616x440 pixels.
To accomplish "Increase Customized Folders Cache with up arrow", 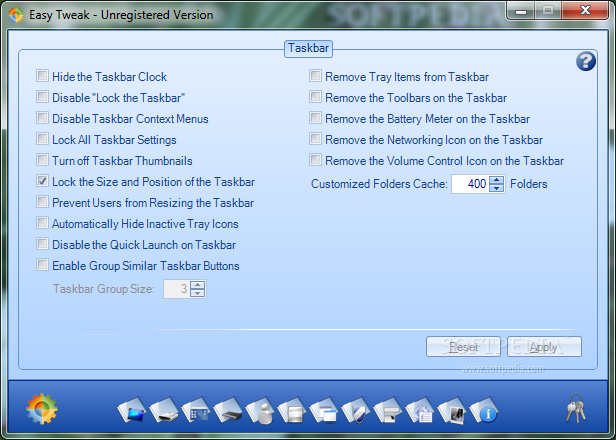I will pyautogui.click(x=497, y=180).
